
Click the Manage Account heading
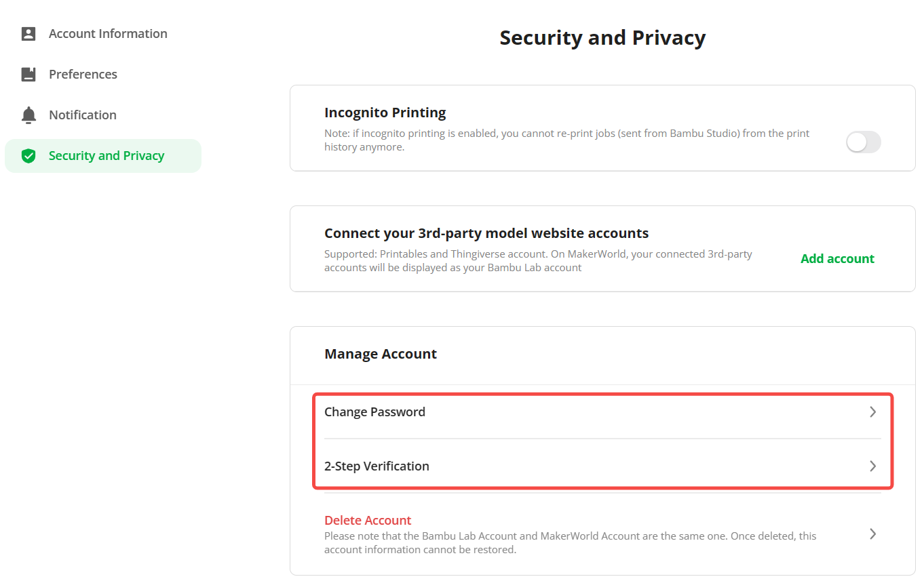point(381,354)
